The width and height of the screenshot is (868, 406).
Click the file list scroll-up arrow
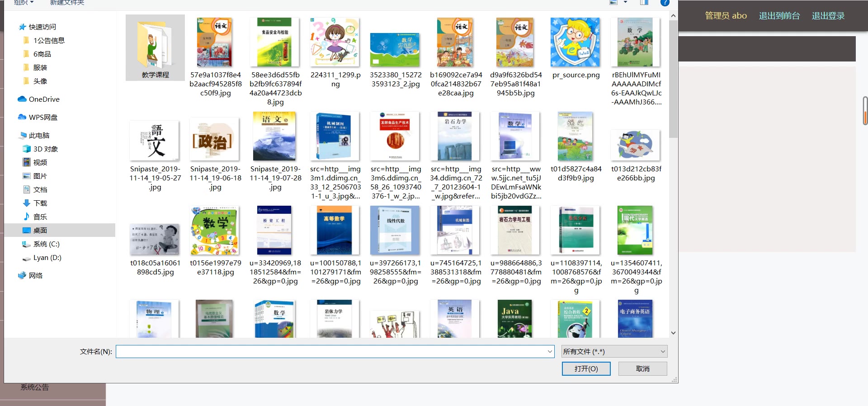673,16
